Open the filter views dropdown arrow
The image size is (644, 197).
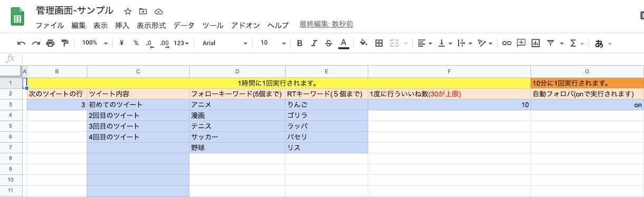click(561, 43)
